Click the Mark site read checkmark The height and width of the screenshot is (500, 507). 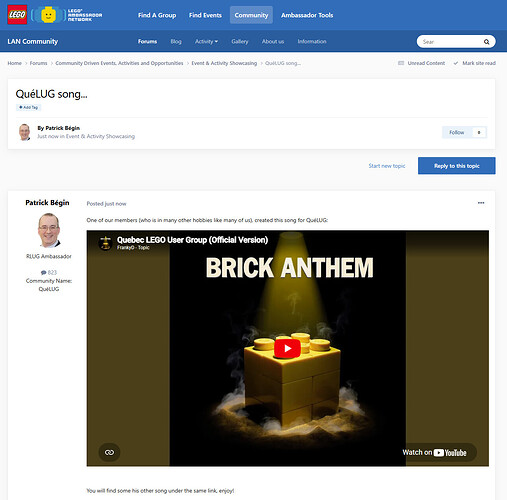(x=456, y=63)
